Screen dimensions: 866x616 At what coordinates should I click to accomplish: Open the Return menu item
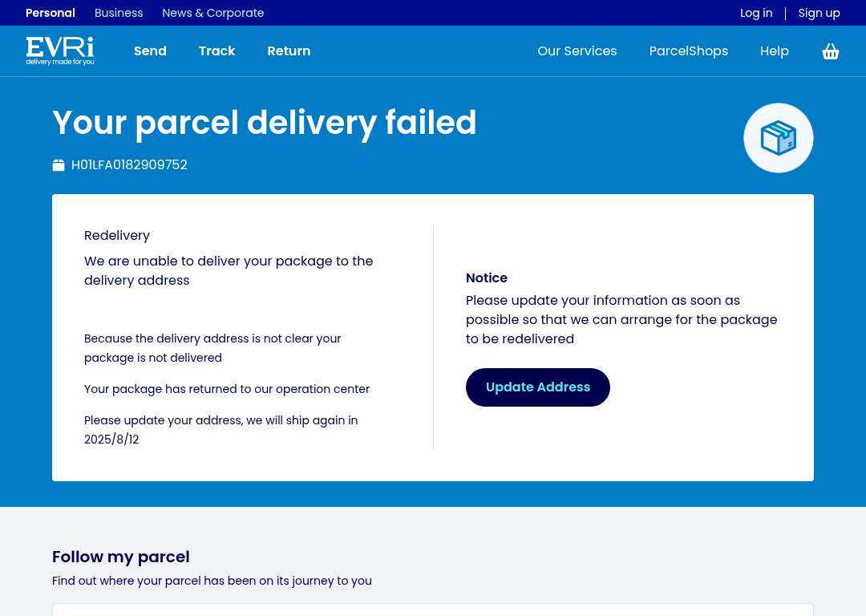click(289, 51)
